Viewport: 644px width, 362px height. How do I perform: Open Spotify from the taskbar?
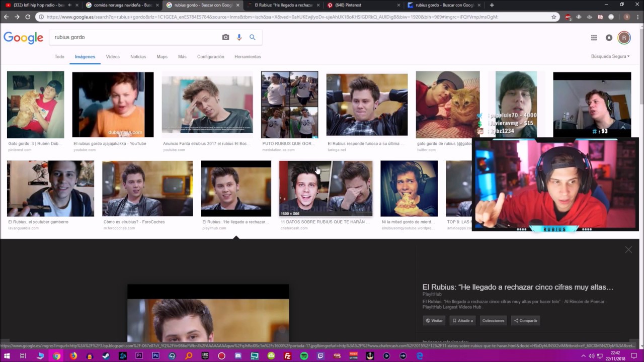(304, 356)
